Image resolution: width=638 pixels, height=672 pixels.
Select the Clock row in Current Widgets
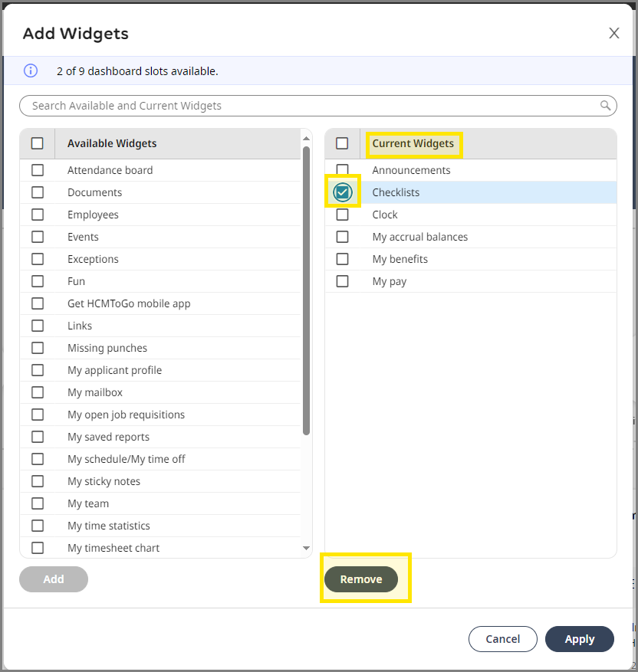coord(471,215)
